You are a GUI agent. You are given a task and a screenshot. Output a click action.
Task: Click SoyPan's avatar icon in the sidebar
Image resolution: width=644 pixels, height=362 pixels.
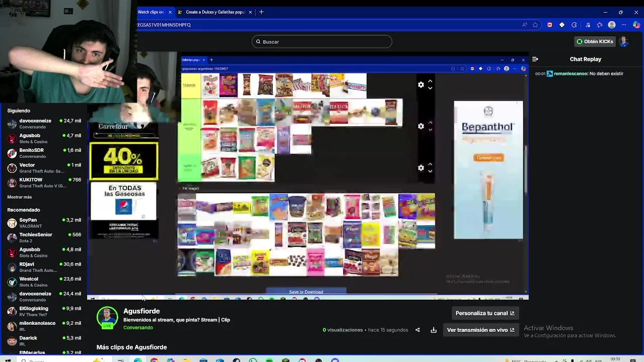[12, 223]
